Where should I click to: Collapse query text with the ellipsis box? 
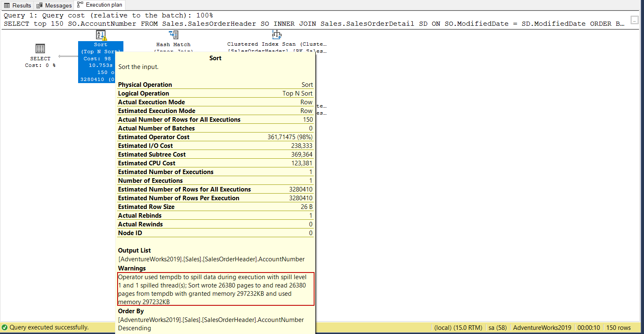[x=634, y=20]
